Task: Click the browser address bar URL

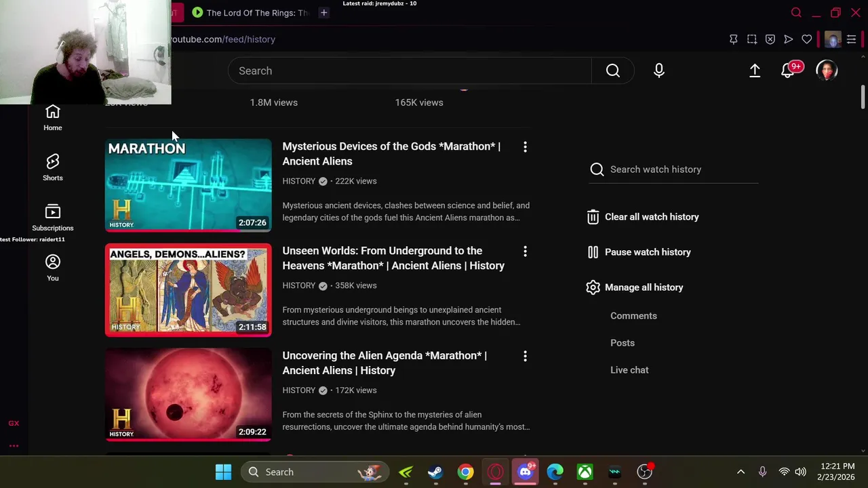Action: click(x=223, y=39)
